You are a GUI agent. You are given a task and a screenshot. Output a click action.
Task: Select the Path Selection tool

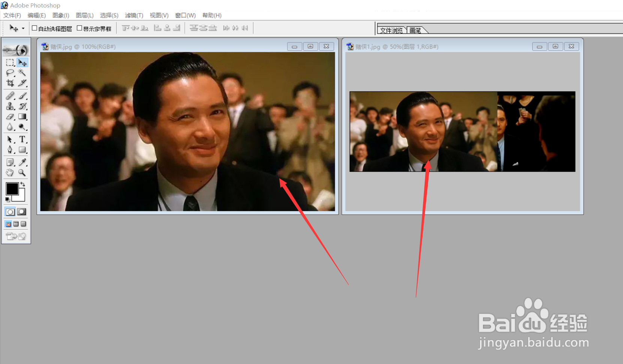(10, 140)
